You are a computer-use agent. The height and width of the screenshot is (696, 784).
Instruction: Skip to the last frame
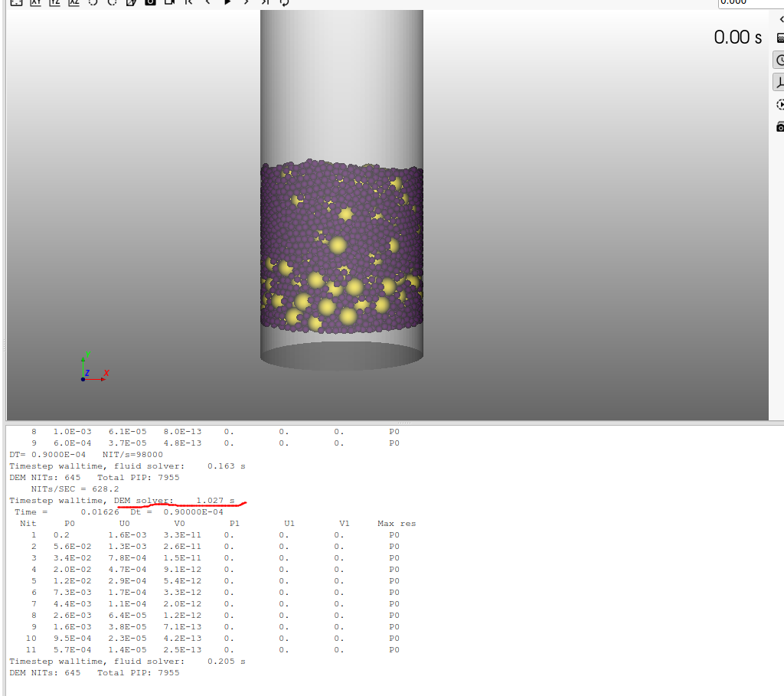coord(265,2)
